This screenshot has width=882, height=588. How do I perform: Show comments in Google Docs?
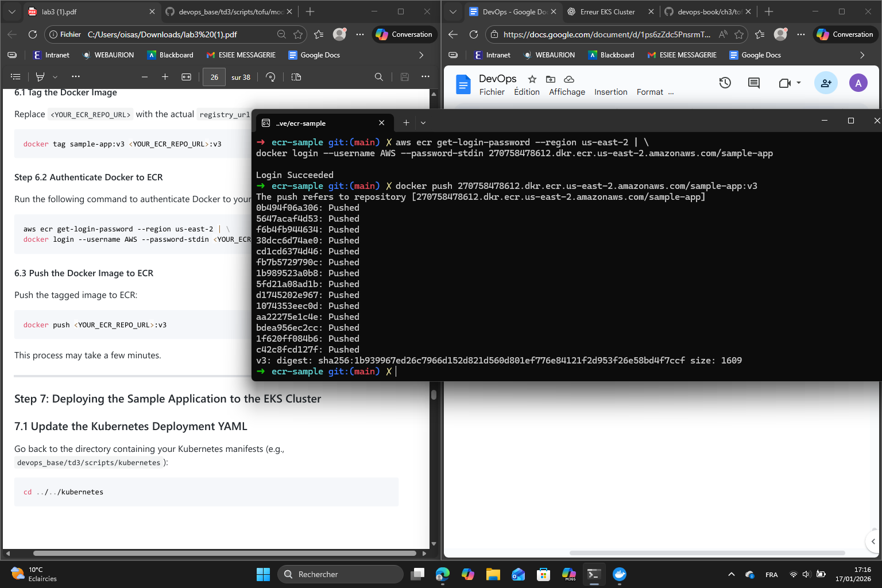coord(753,83)
